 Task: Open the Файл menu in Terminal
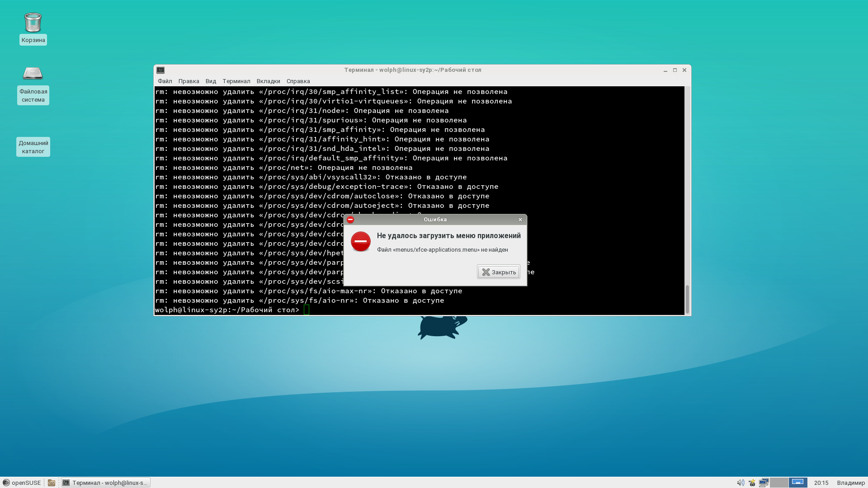click(165, 81)
